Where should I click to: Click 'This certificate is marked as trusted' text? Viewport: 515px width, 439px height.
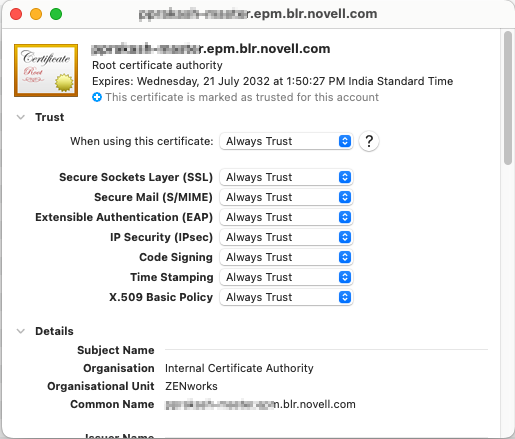click(x=242, y=97)
